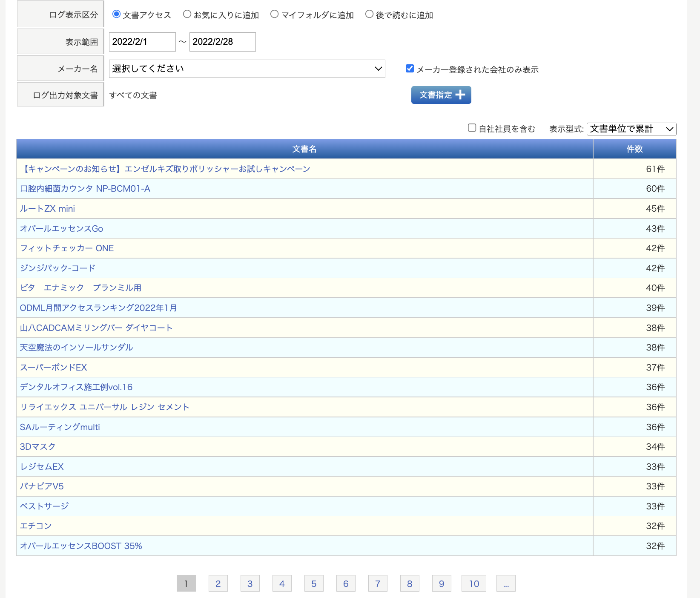Open ジンジパック-コード document link
The height and width of the screenshot is (598, 700).
(x=57, y=268)
